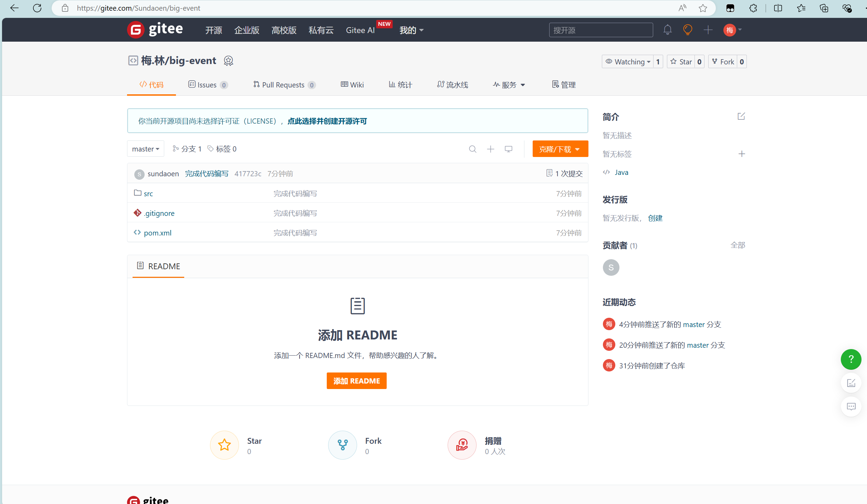867x504 pixels.
Task: Expand the master branch dropdown
Action: (x=146, y=149)
